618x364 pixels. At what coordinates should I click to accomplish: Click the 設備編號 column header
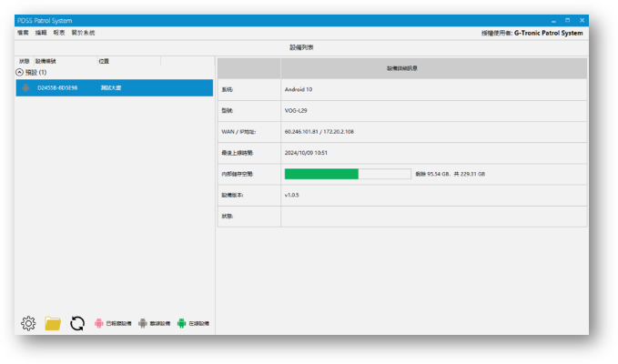coord(46,61)
